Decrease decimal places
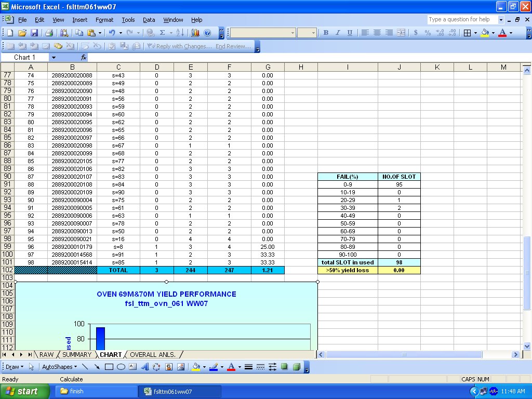 click(x=452, y=33)
